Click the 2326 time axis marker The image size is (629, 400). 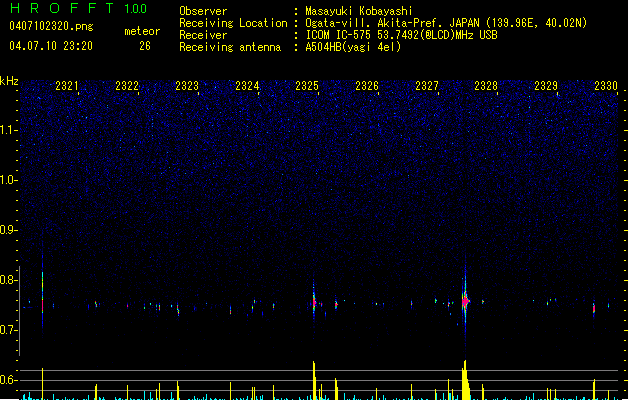367,86
